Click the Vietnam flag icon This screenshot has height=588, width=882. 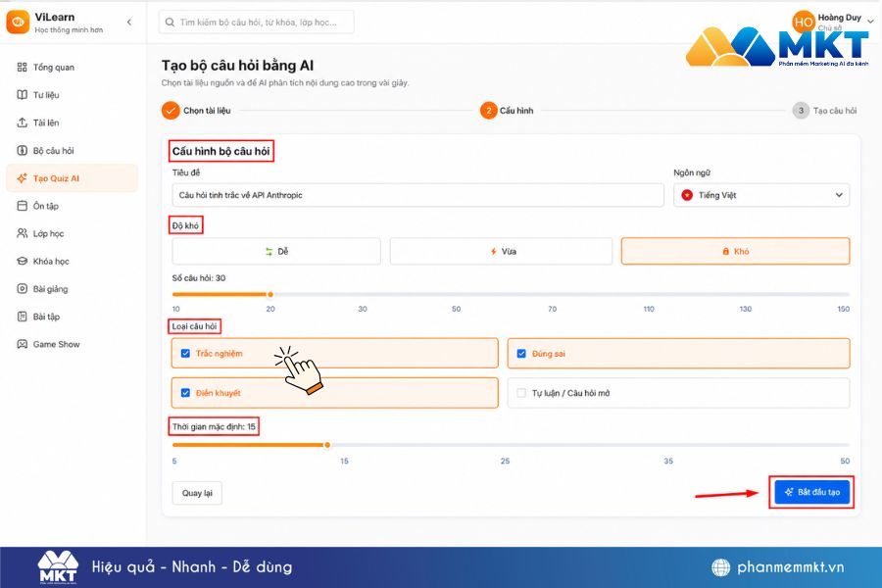pyautogui.click(x=687, y=195)
